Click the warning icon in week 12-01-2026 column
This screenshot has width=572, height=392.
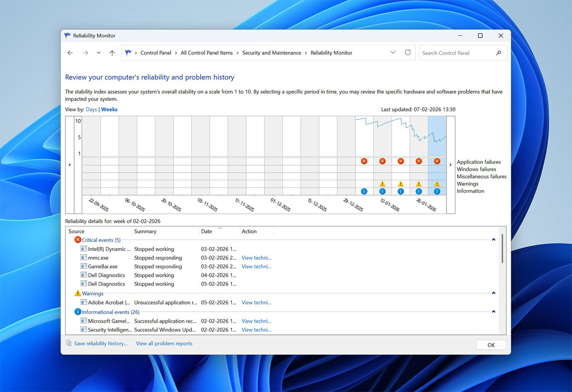click(x=383, y=184)
